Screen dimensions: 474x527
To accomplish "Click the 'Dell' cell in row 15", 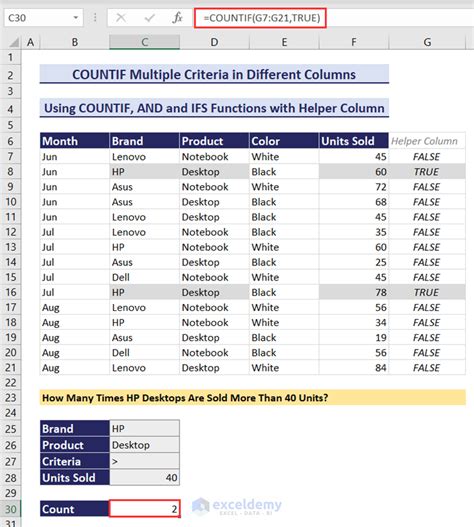I will [145, 277].
